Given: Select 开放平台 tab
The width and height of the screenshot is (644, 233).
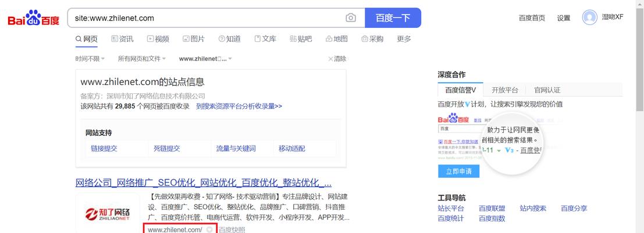Looking at the screenshot, I should (505, 90).
